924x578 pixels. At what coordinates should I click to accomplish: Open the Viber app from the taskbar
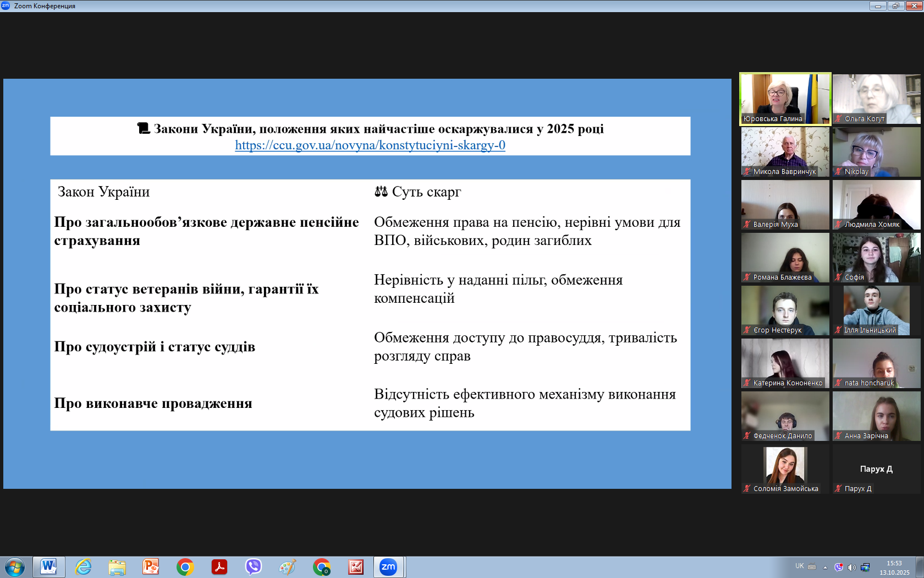point(253,566)
